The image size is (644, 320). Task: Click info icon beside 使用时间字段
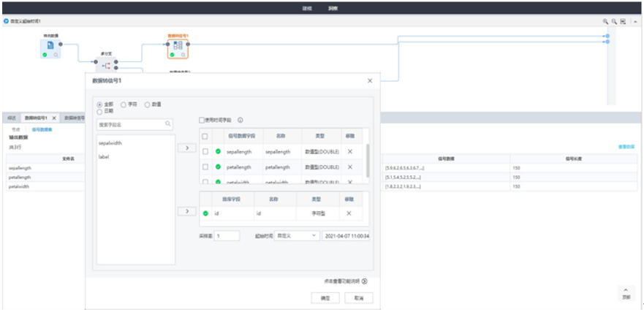point(240,121)
